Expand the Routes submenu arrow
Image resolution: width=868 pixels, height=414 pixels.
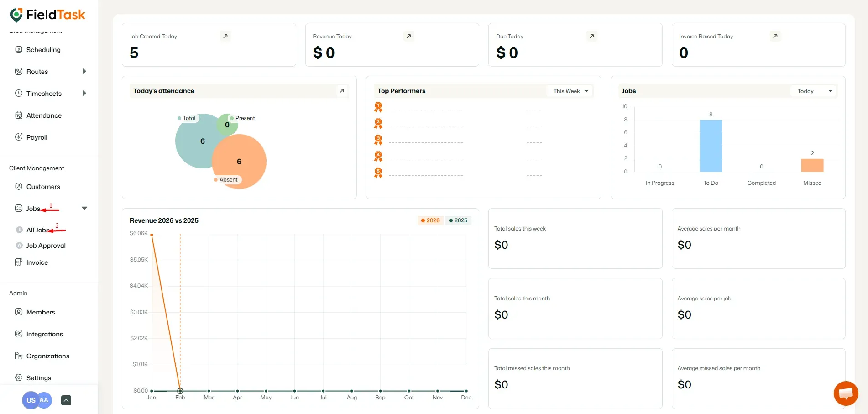tap(84, 71)
